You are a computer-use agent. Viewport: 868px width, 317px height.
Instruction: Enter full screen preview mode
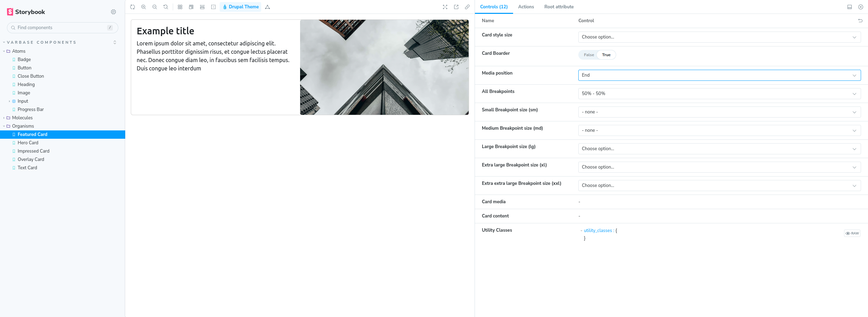click(x=445, y=7)
